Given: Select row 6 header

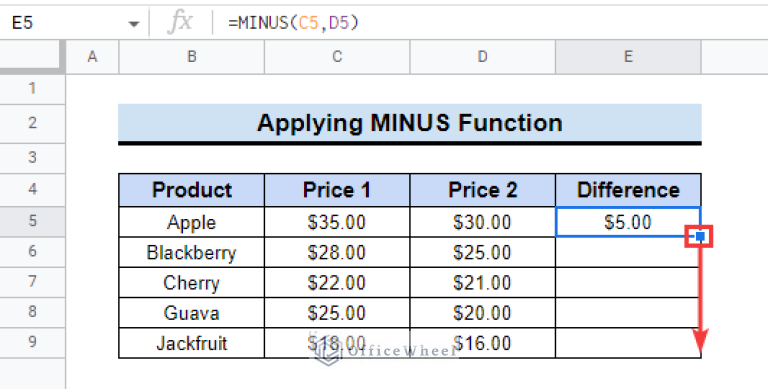Looking at the screenshot, I should pyautogui.click(x=32, y=252).
